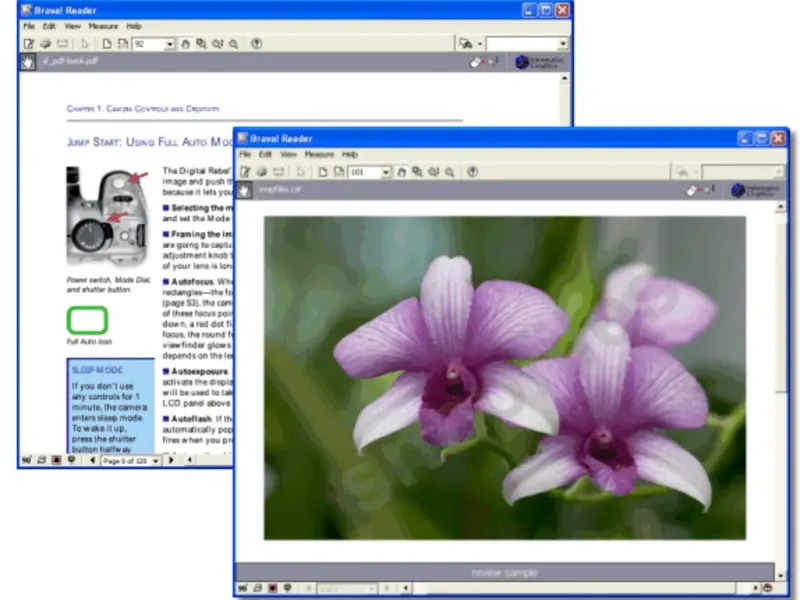This screenshot has width=800, height=600.
Task: Open File menu in front Brava! Reader window
Action: (245, 154)
